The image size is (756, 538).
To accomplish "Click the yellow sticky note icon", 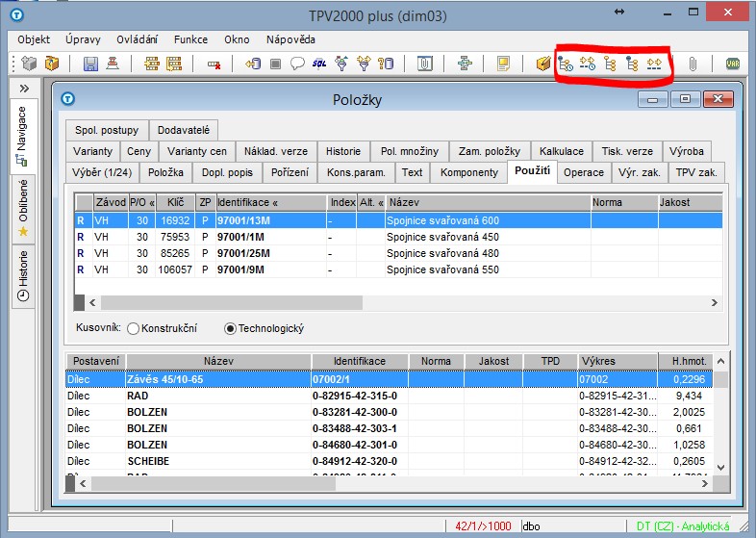I will (x=502, y=64).
